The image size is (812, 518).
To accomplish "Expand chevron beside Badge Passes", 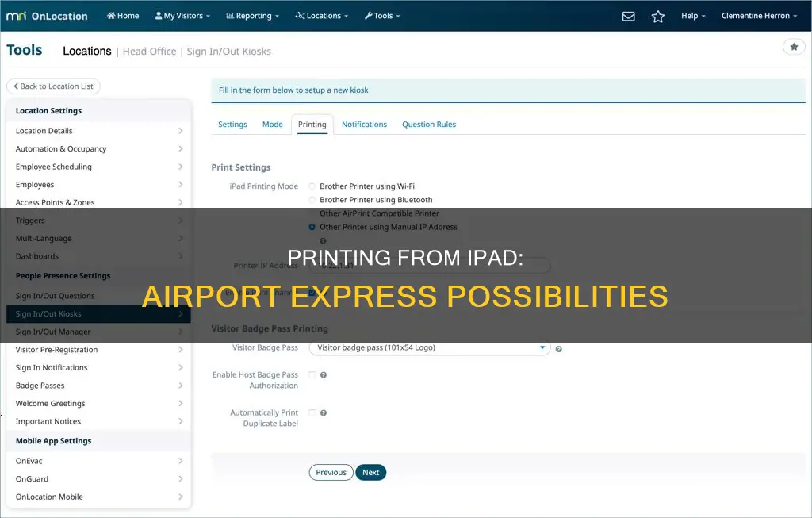I will coord(180,386).
